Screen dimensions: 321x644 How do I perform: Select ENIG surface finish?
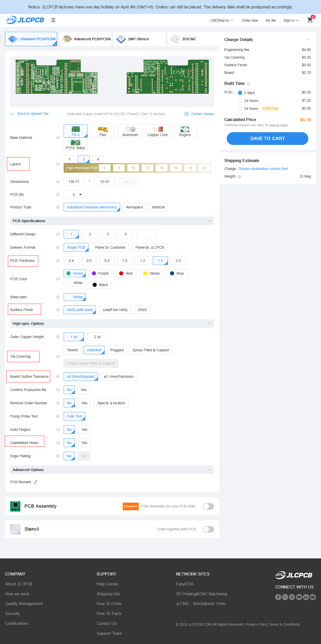(x=143, y=310)
